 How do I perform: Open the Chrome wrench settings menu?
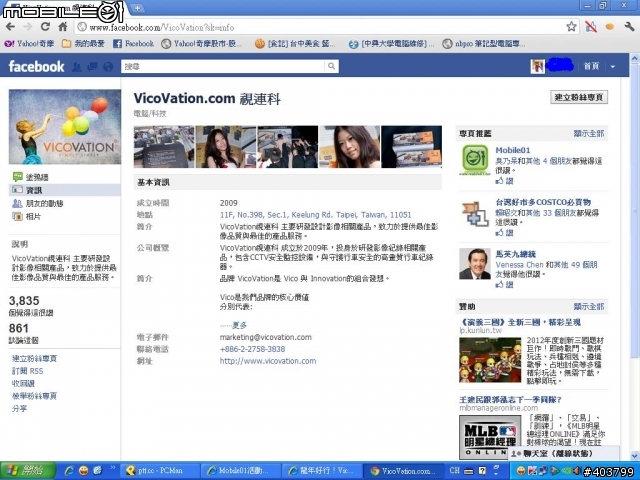(x=629, y=27)
